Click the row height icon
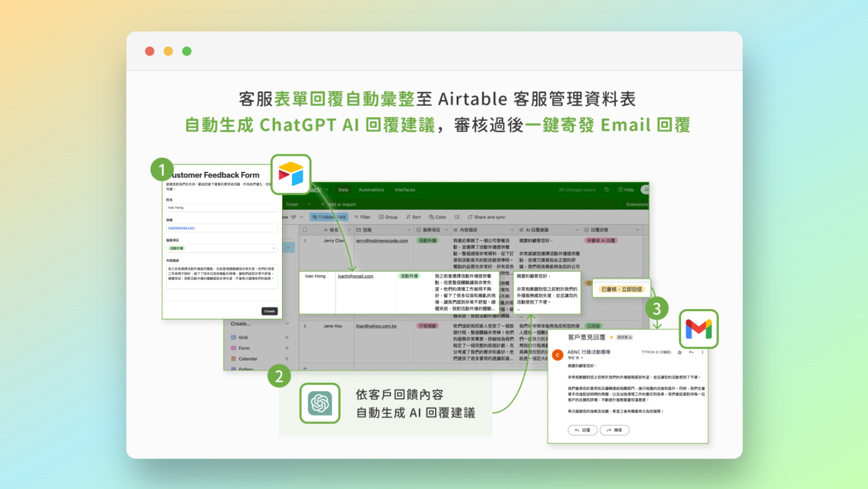Image resolution: width=868 pixels, height=489 pixels. [x=457, y=217]
